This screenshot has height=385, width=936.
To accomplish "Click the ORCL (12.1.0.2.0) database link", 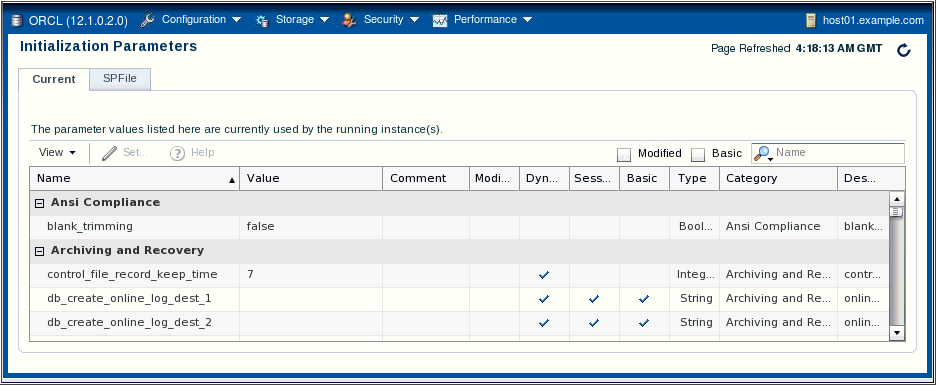I will [78, 20].
